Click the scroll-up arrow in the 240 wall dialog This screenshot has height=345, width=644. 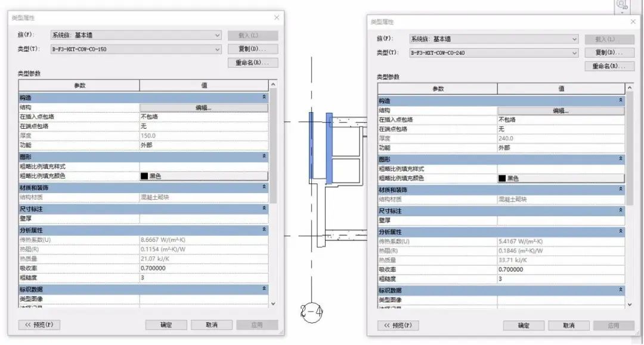coord(630,88)
